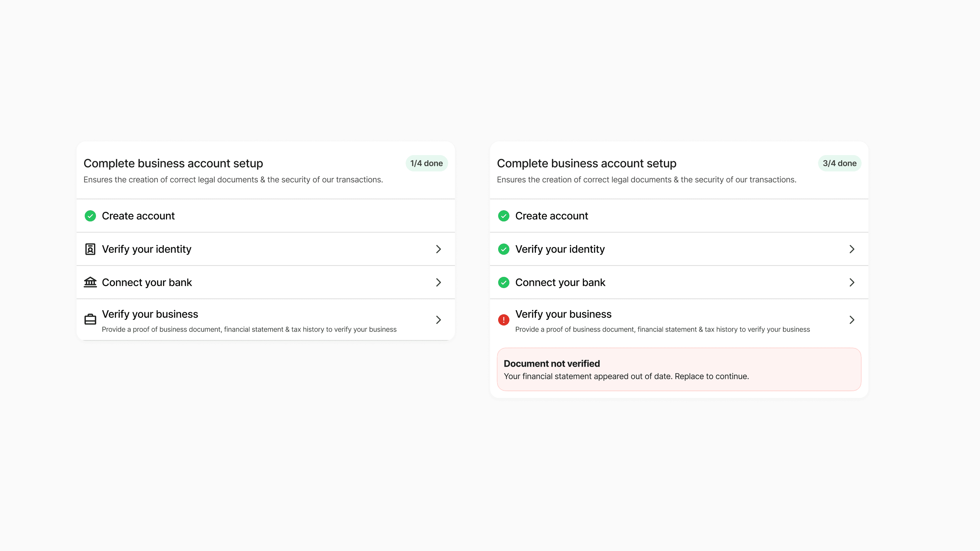This screenshot has height=551, width=980.
Task: Click green checkmark next to Create account in left card
Action: [90, 216]
